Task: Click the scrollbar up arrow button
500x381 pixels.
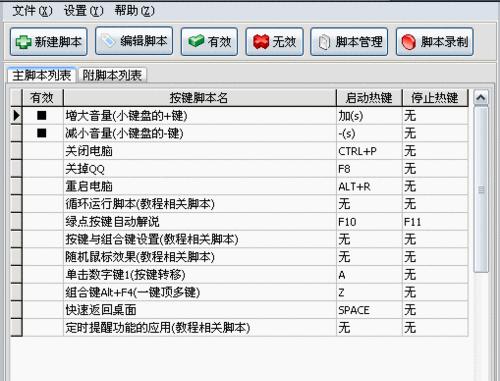Action: [x=481, y=97]
